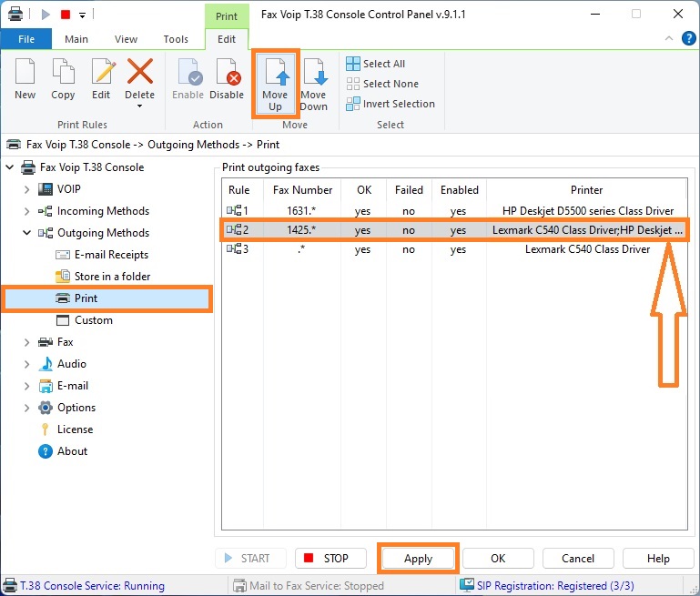Expand the Options tree node
This screenshot has height=596, width=700.
[26, 408]
